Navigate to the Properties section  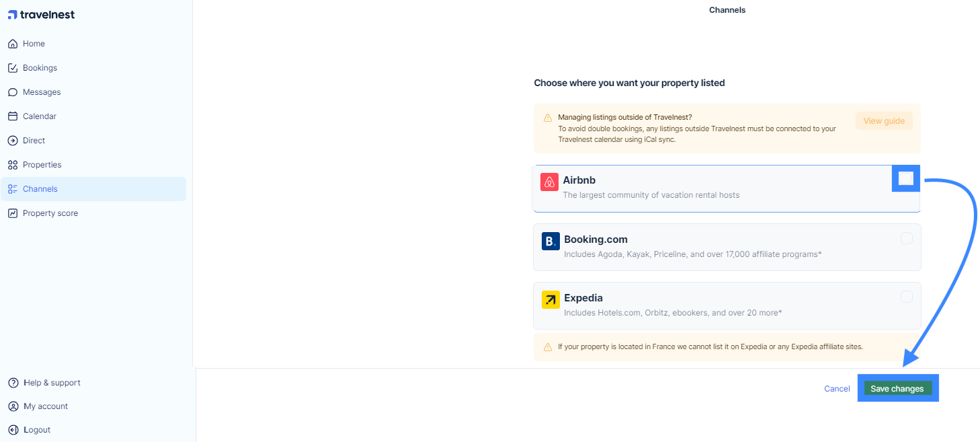click(42, 164)
